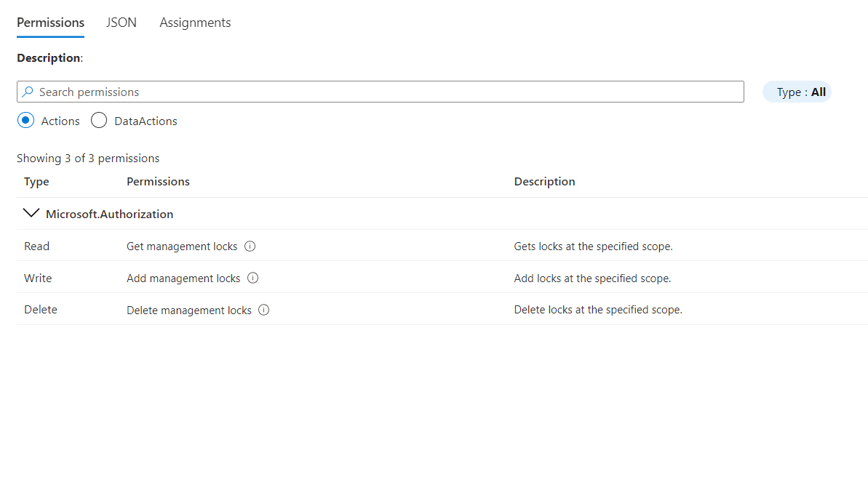Focus the Search permissions field

[386, 92]
